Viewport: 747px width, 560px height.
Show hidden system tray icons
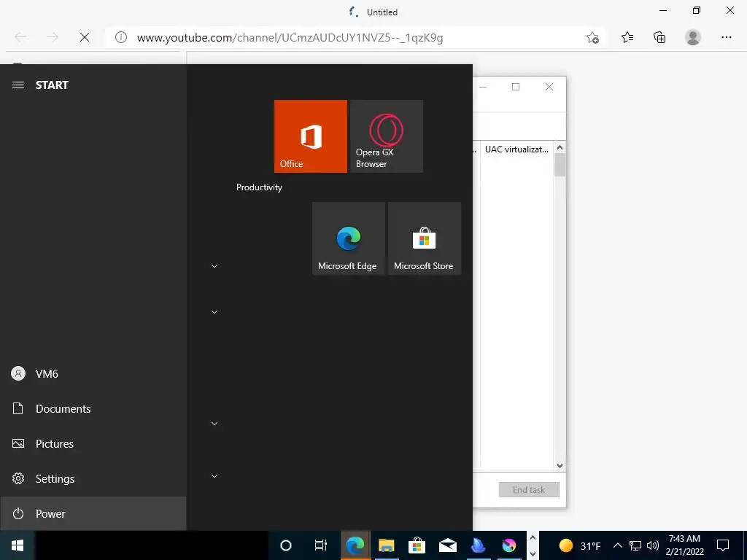617,545
